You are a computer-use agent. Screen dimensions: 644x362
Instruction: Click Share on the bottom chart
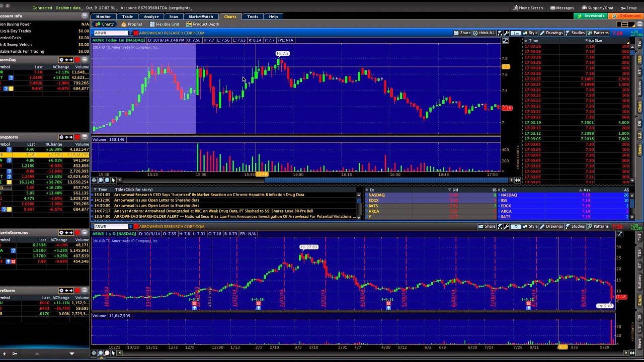[x=487, y=226]
